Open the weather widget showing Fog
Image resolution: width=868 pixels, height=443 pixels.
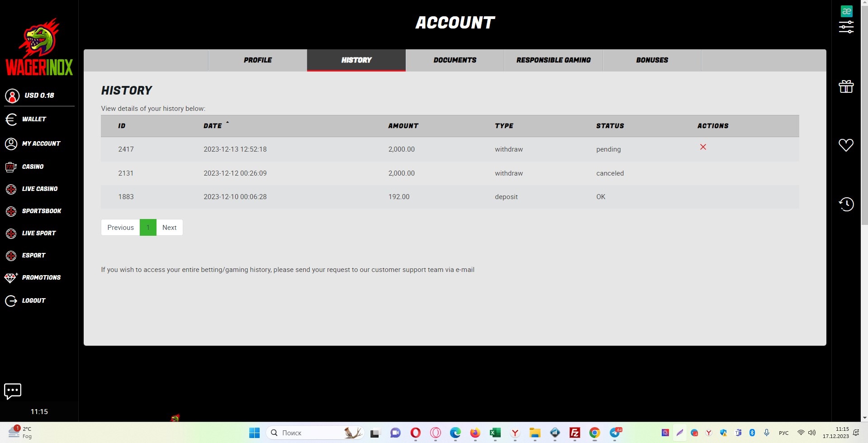pos(20,433)
